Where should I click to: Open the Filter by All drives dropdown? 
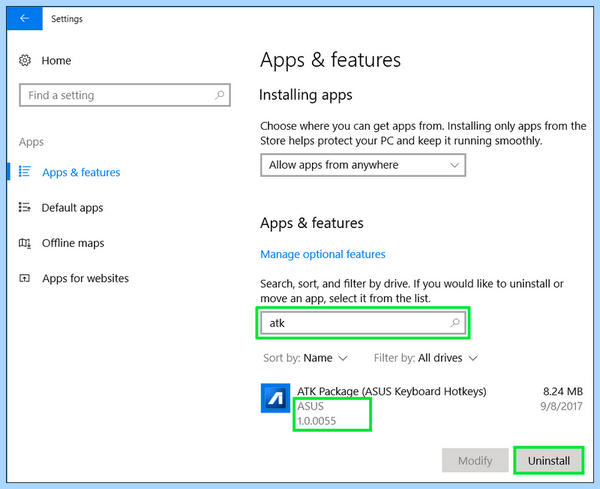(x=426, y=358)
